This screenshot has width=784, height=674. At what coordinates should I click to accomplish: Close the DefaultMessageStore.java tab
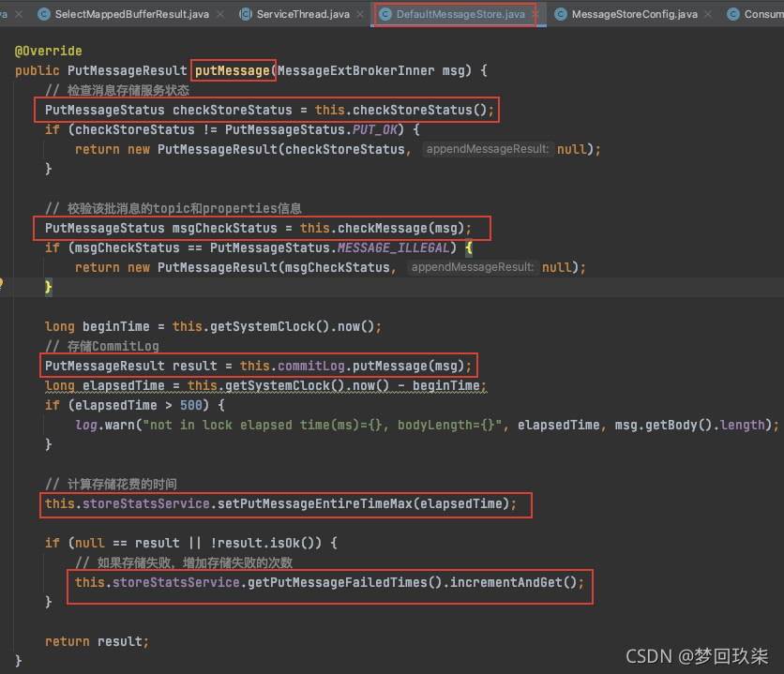[x=536, y=14]
